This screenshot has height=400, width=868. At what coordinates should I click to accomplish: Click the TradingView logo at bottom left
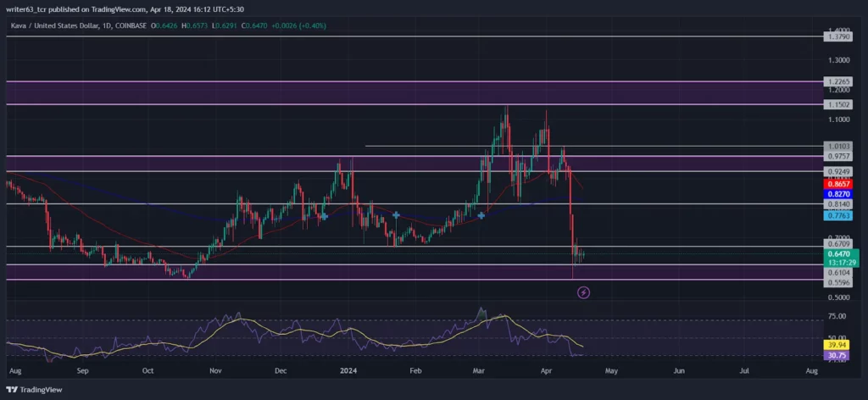35,390
